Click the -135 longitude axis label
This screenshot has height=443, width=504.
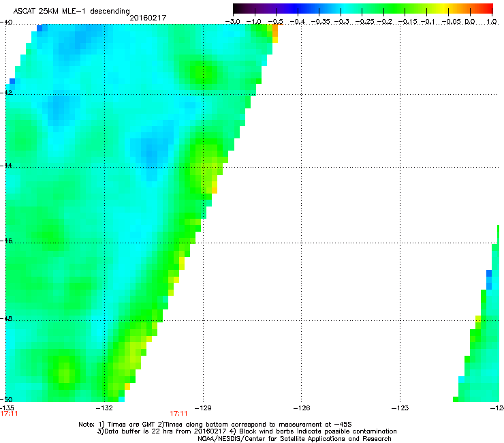(x=7, y=408)
